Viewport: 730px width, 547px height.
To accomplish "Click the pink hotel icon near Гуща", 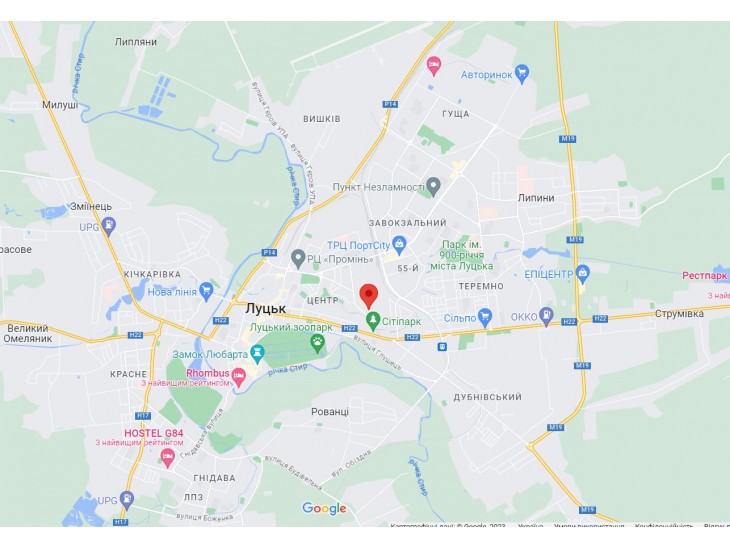I will coord(434,66).
